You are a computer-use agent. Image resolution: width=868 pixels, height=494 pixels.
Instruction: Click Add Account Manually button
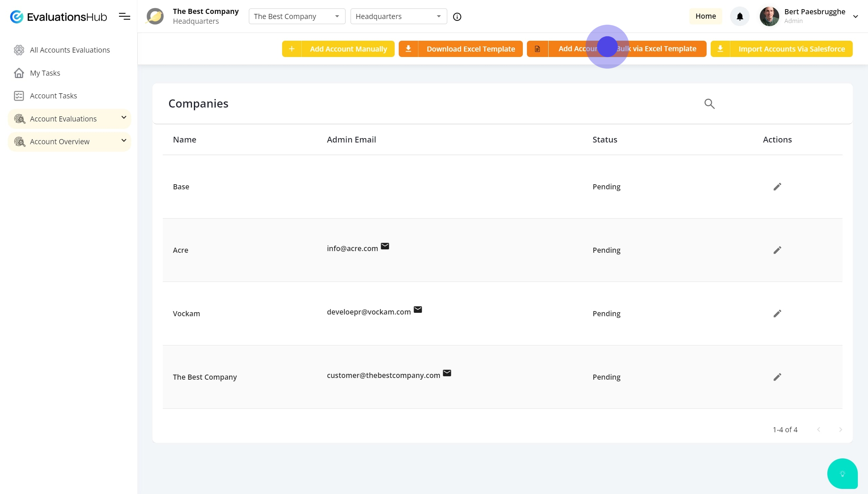(338, 49)
